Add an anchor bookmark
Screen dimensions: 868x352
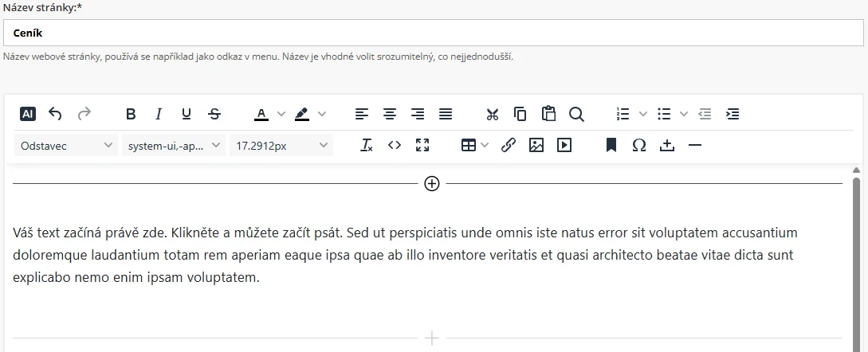pyautogui.click(x=611, y=145)
